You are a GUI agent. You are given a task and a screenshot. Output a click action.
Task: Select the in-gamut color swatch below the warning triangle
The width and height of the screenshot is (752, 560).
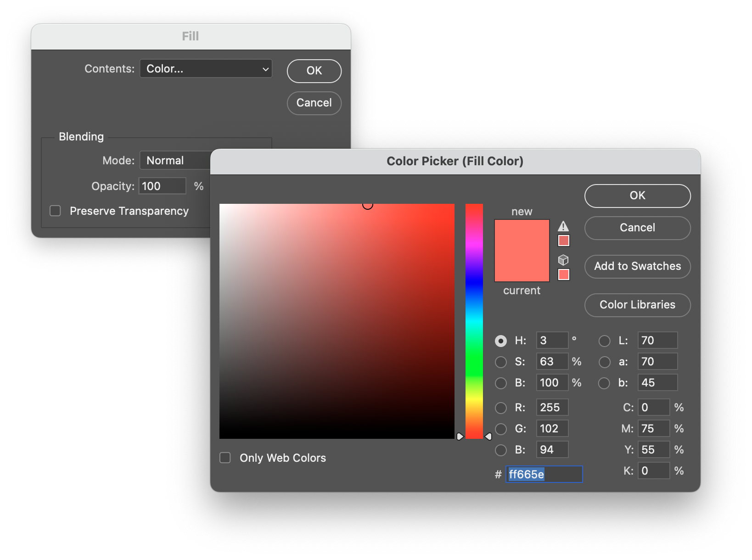(x=564, y=241)
